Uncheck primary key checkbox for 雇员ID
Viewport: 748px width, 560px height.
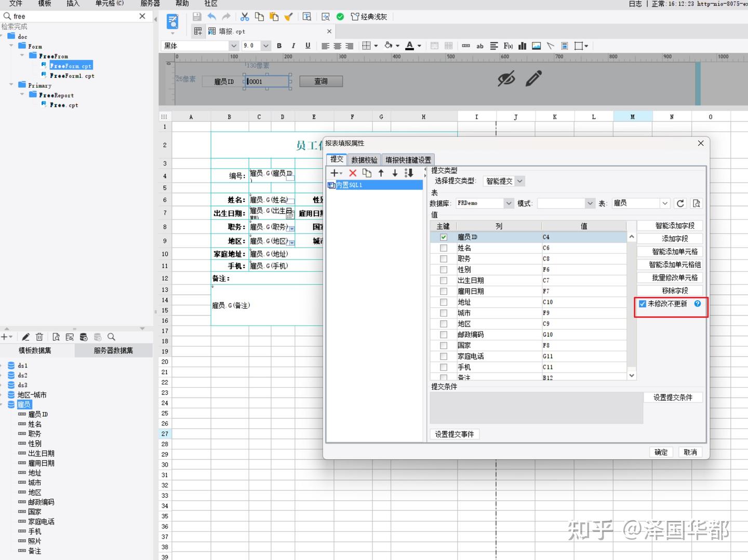pyautogui.click(x=444, y=237)
